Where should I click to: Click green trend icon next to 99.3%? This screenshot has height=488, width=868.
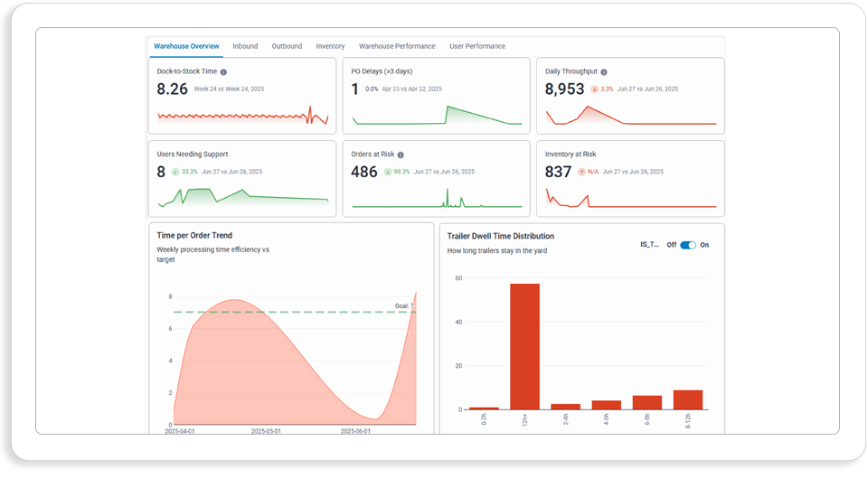click(388, 172)
